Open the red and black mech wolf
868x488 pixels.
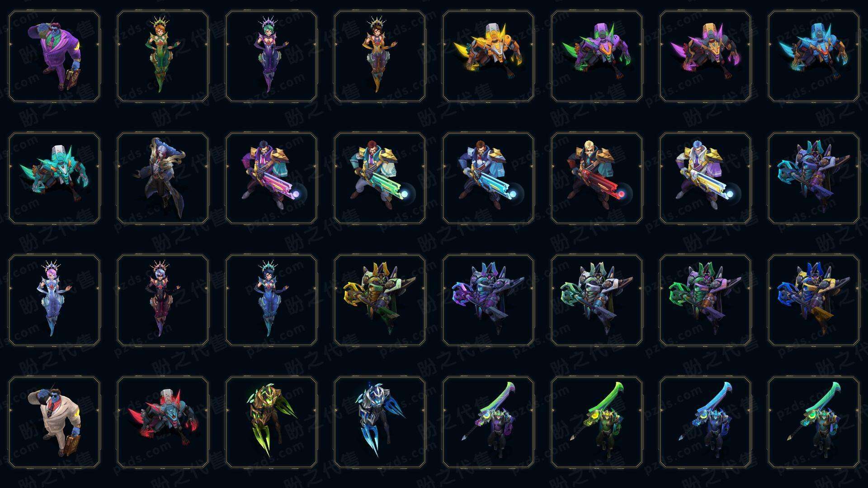click(x=162, y=422)
